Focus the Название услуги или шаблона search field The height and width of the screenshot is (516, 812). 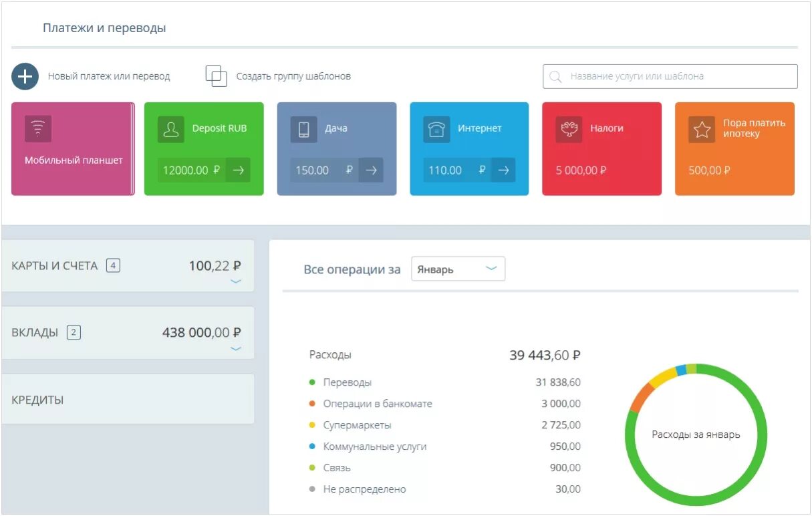click(670, 76)
